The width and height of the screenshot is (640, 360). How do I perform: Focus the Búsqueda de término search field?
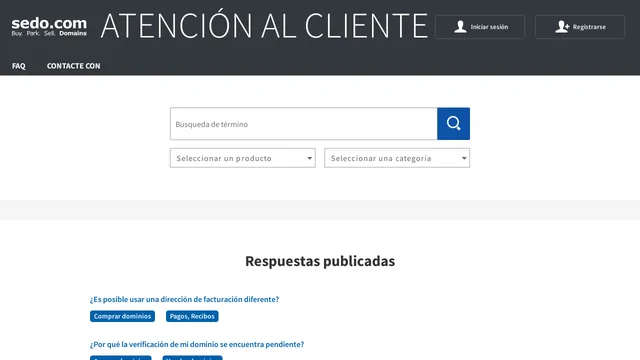303,124
